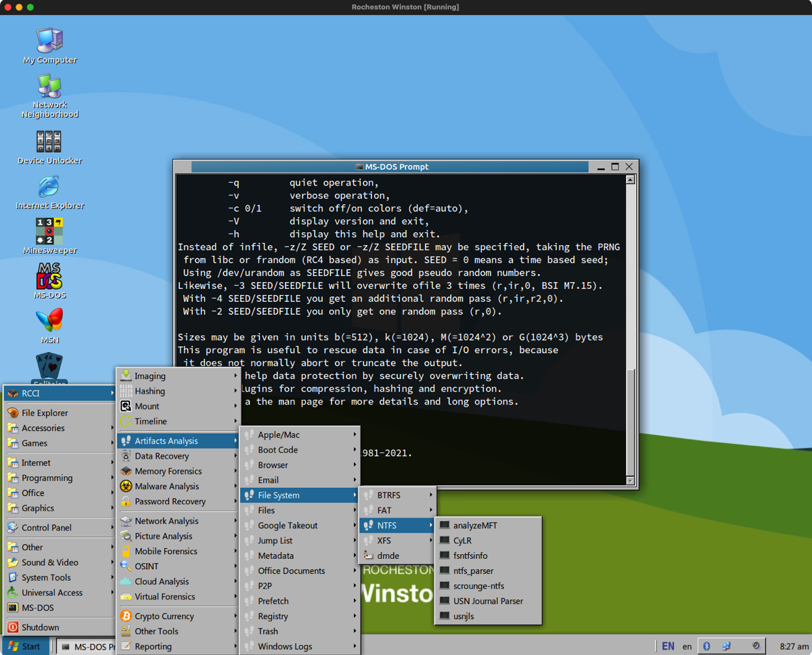Viewport: 812px width, 655px height.
Task: Click the Start button
Action: [x=25, y=646]
